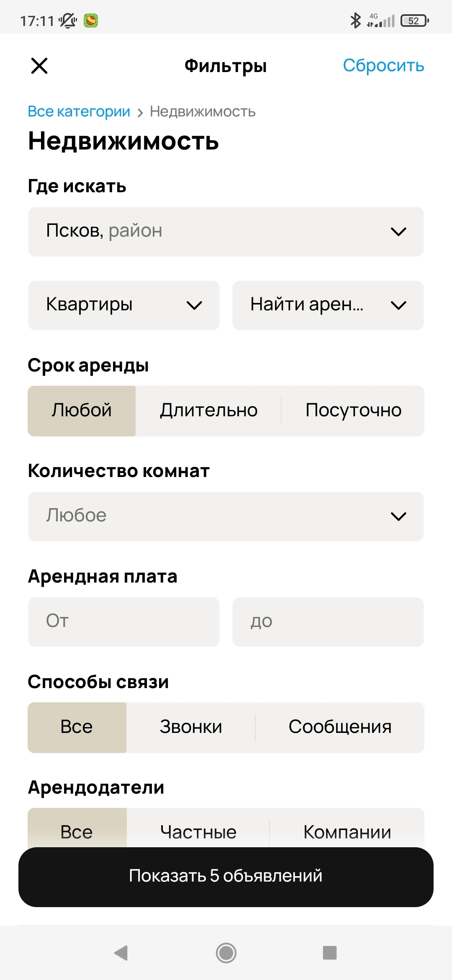Tap the Bluetooth icon in status bar
The width and height of the screenshot is (452, 980).
pos(355,20)
